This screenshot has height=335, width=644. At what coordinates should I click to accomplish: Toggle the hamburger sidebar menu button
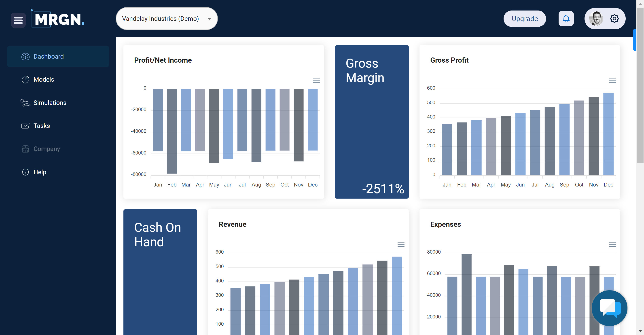18,20
